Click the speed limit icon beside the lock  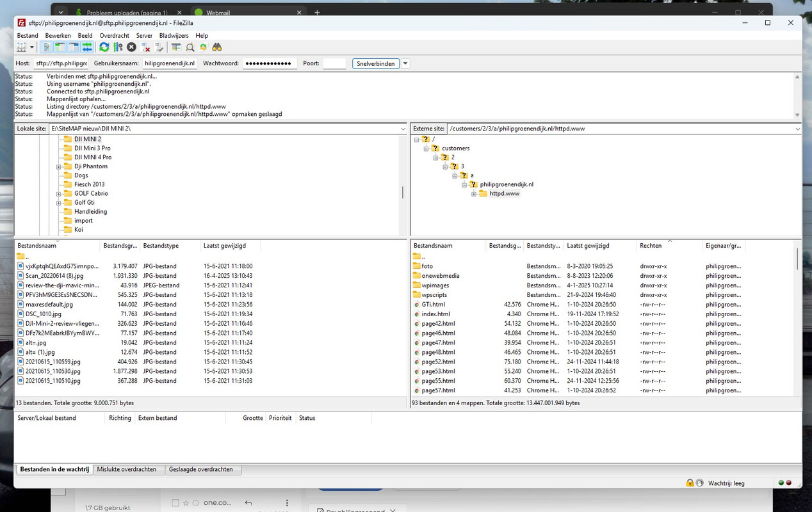pos(699,483)
